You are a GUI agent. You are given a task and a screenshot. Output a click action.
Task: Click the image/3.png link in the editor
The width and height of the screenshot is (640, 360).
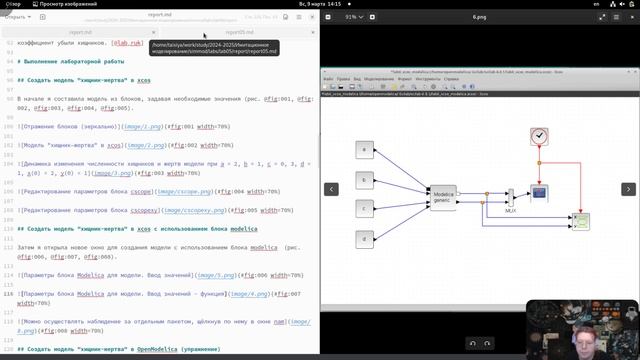coord(113,173)
